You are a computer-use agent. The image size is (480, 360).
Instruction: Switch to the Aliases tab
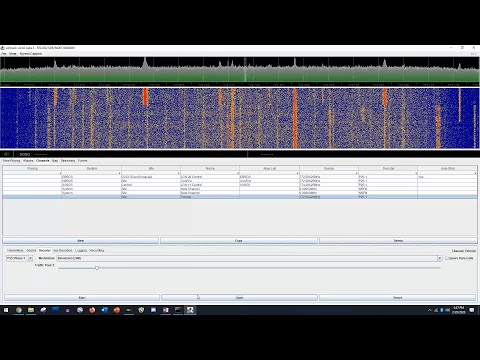(28, 161)
